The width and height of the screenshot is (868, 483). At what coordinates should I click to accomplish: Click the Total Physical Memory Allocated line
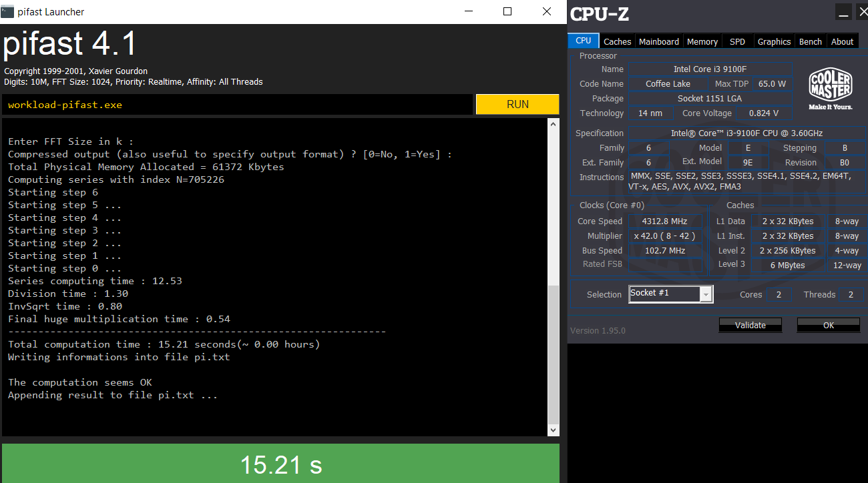coord(146,167)
